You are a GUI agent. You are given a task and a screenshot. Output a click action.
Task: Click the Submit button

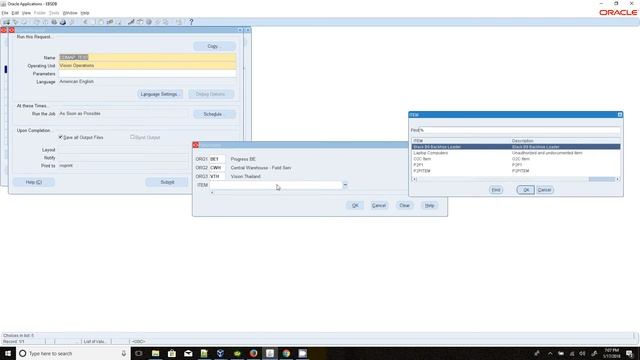167,182
